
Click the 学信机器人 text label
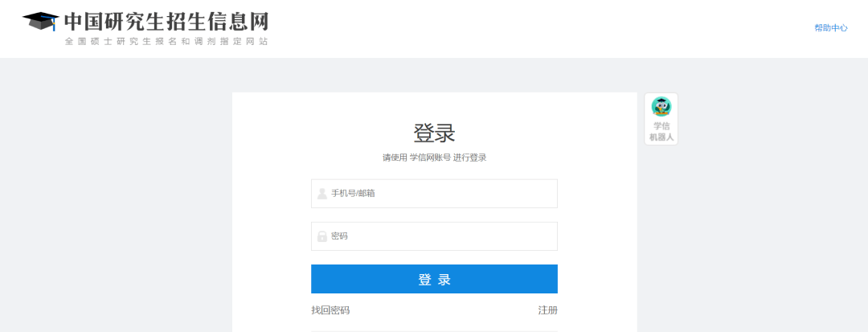[661, 132]
